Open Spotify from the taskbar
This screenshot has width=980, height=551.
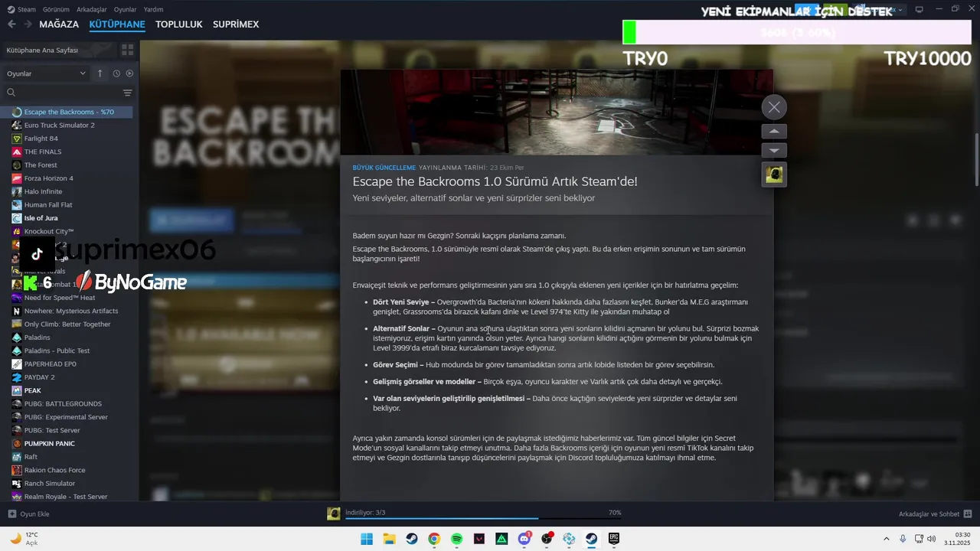point(456,539)
